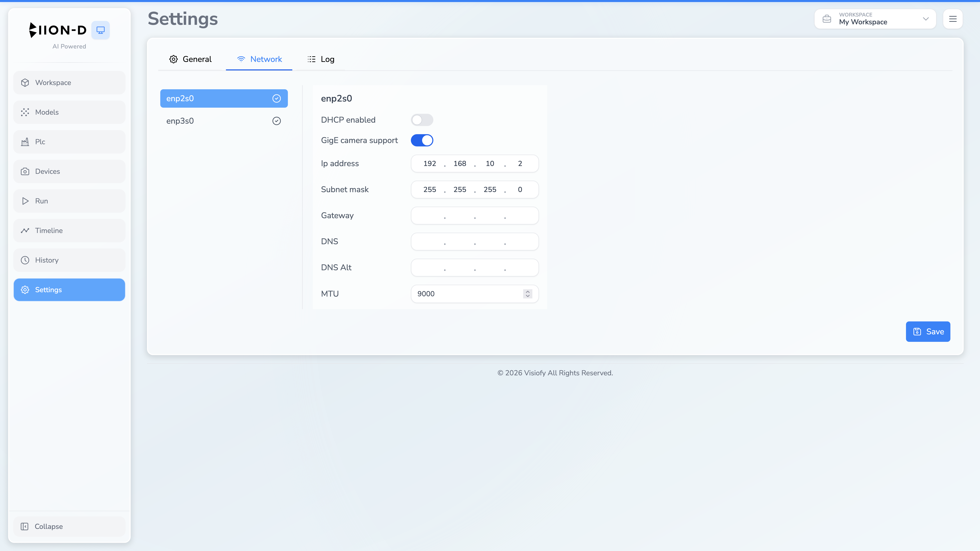Select the enp2s0 interface

click(224, 98)
